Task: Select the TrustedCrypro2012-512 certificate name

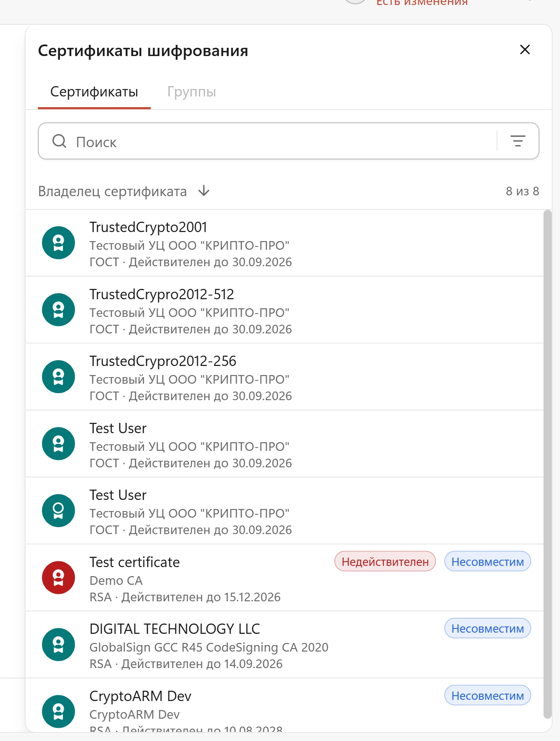Action: coord(162,294)
